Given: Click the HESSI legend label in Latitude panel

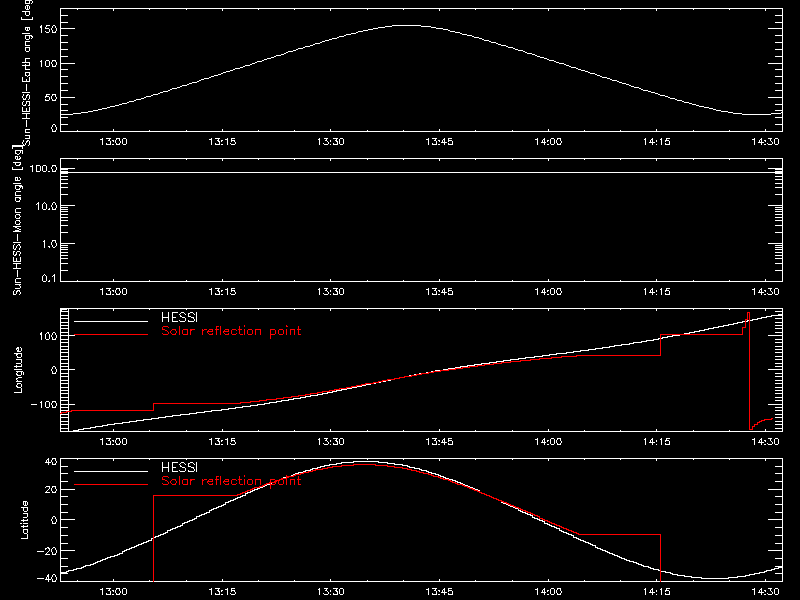Looking at the screenshot, I should (x=179, y=468).
